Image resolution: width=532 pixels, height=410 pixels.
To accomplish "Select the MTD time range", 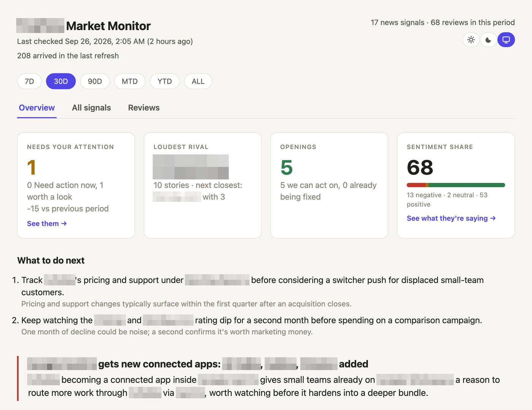I will coord(130,81).
